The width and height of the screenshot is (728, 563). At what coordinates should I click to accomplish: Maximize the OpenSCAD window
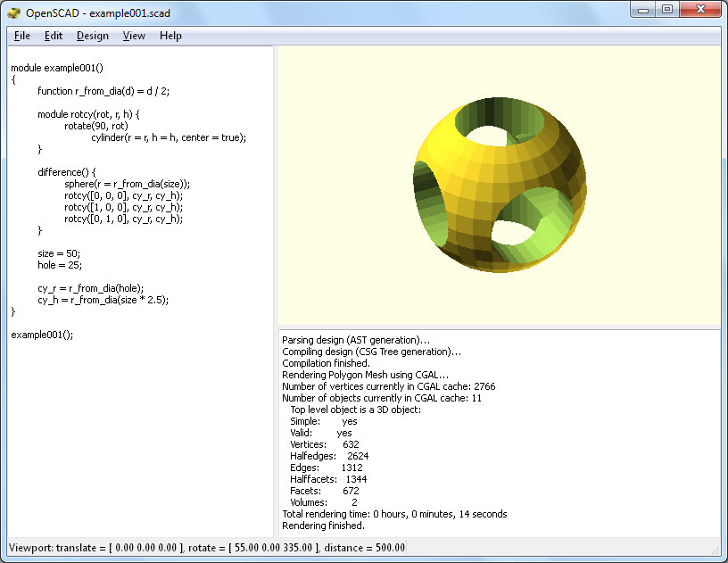click(667, 9)
